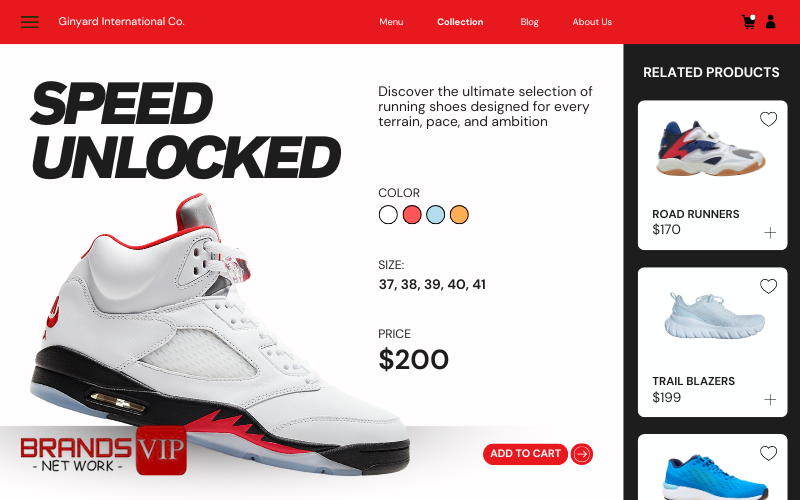Screen dimensions: 800x500
Task: Open the Blog link
Action: click(x=530, y=22)
